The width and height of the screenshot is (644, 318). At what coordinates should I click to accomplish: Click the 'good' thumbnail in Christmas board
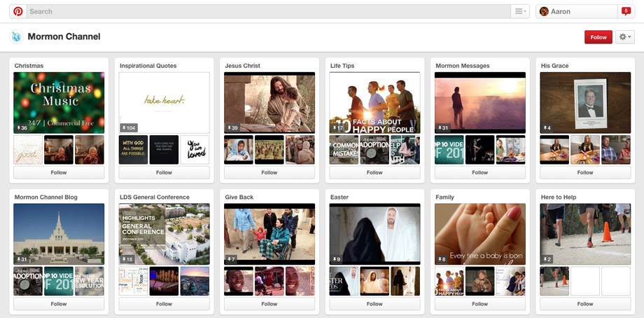click(28, 150)
